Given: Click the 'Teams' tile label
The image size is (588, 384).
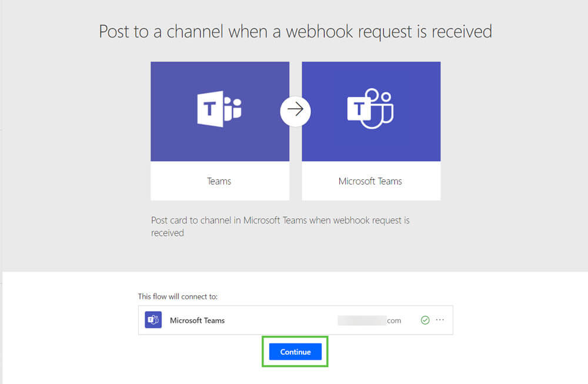Looking at the screenshot, I should click(x=219, y=181).
